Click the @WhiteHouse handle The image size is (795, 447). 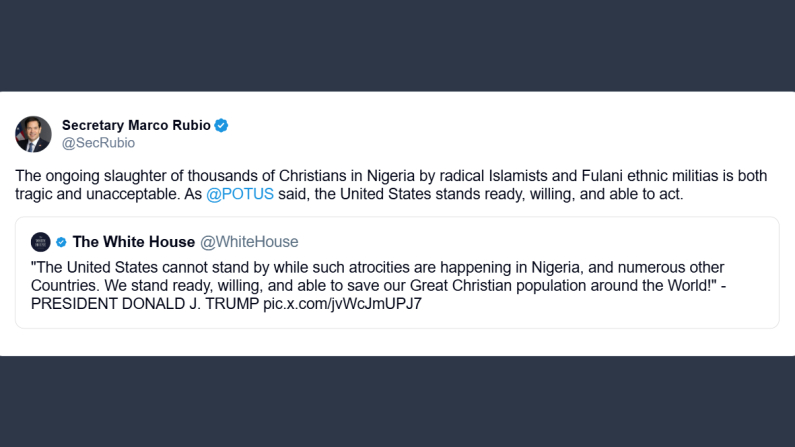(x=250, y=242)
